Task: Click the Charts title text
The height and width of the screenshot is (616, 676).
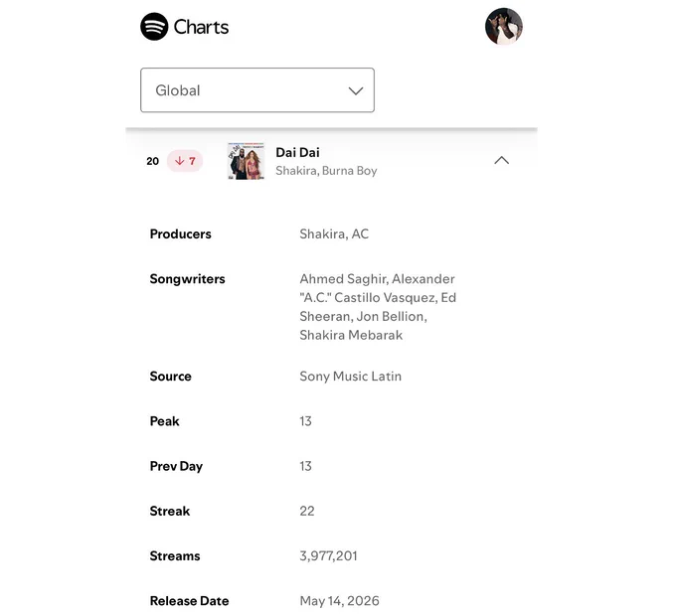Action: (201, 27)
